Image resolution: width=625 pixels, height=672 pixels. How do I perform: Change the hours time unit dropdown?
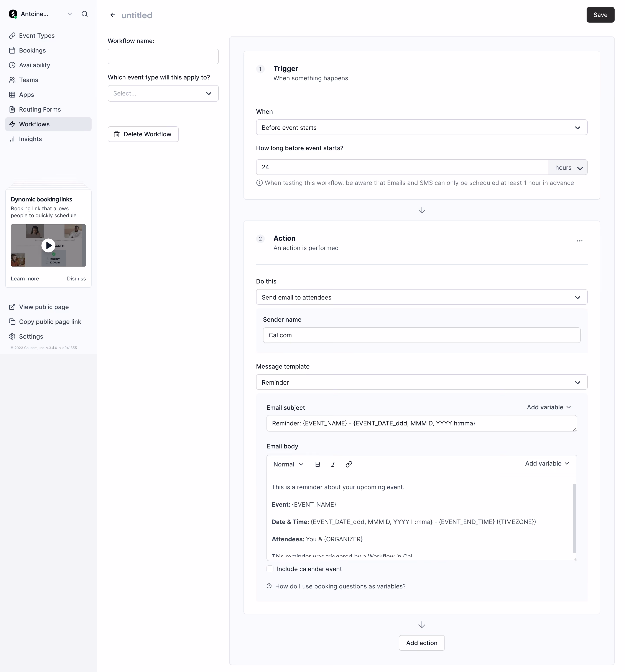tap(567, 167)
